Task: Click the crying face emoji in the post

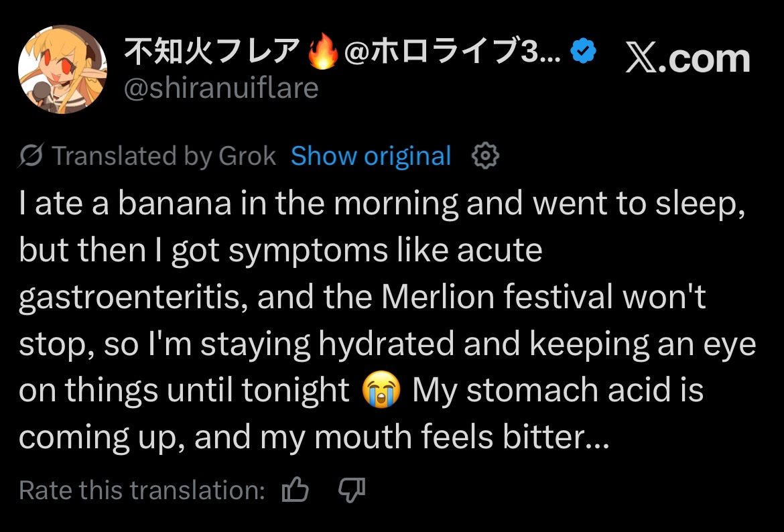Action: (x=381, y=391)
